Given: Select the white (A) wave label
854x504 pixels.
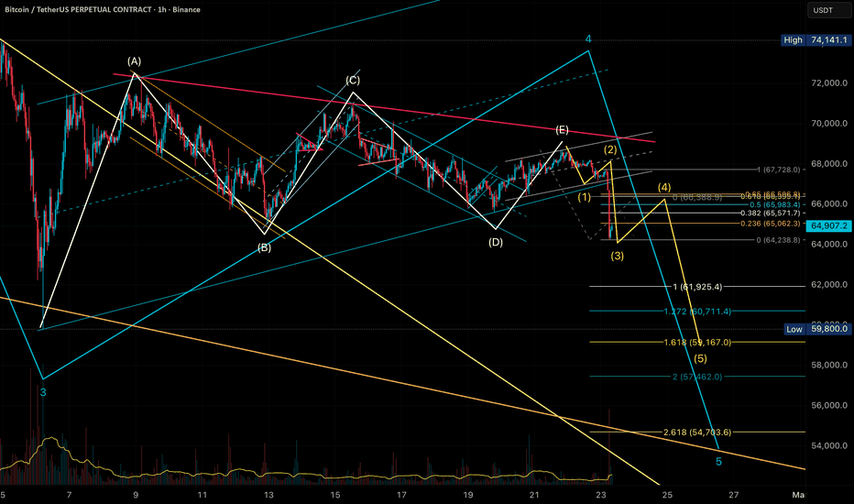Looking at the screenshot, I should point(134,61).
